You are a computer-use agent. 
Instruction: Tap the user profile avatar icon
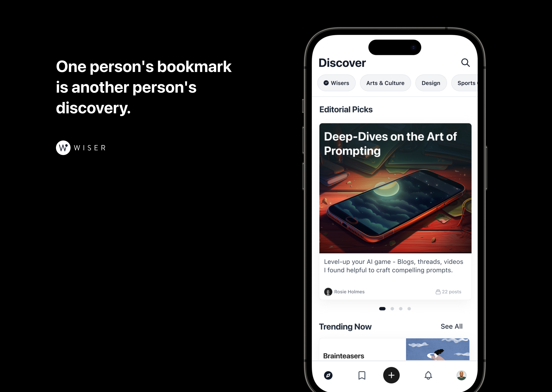(461, 375)
